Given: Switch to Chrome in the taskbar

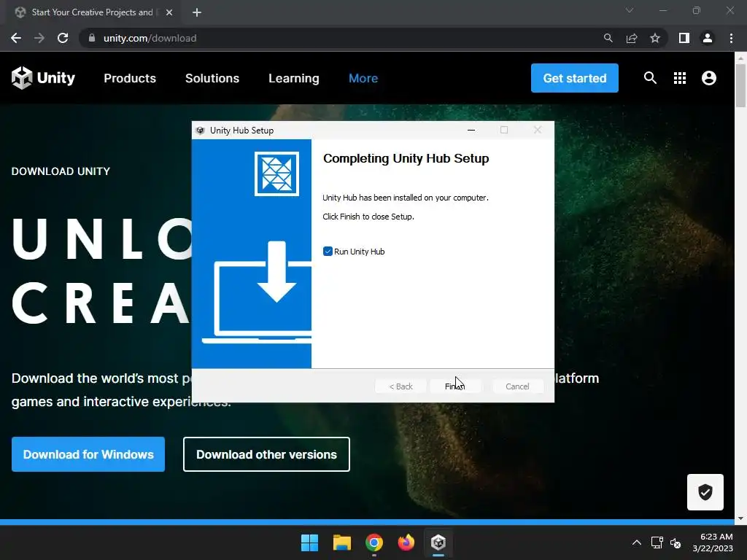Looking at the screenshot, I should (374, 542).
